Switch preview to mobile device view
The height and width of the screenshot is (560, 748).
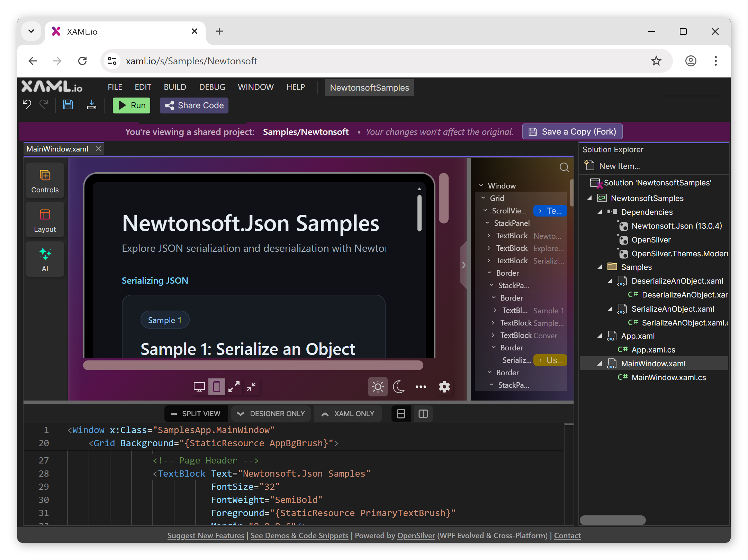pos(217,387)
